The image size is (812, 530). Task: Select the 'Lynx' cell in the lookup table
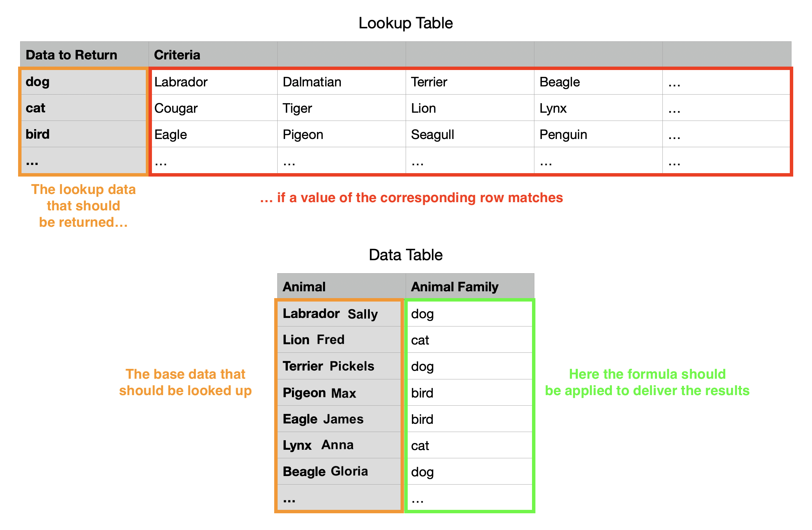(x=598, y=108)
